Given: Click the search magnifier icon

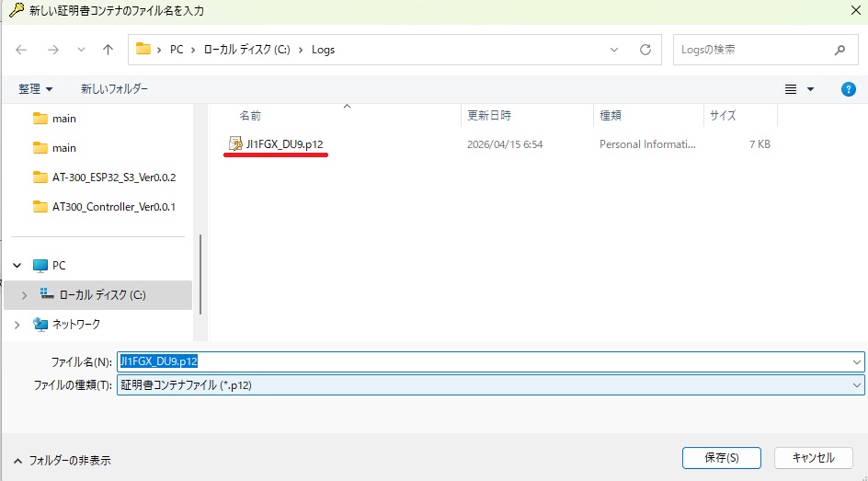Looking at the screenshot, I should pos(839,50).
